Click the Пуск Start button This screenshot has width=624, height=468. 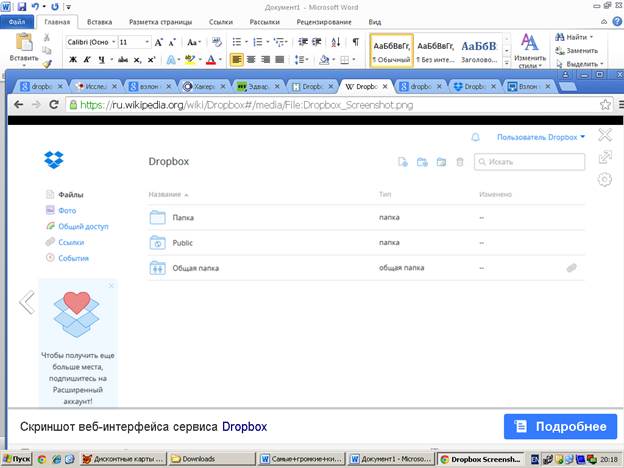click(17, 459)
